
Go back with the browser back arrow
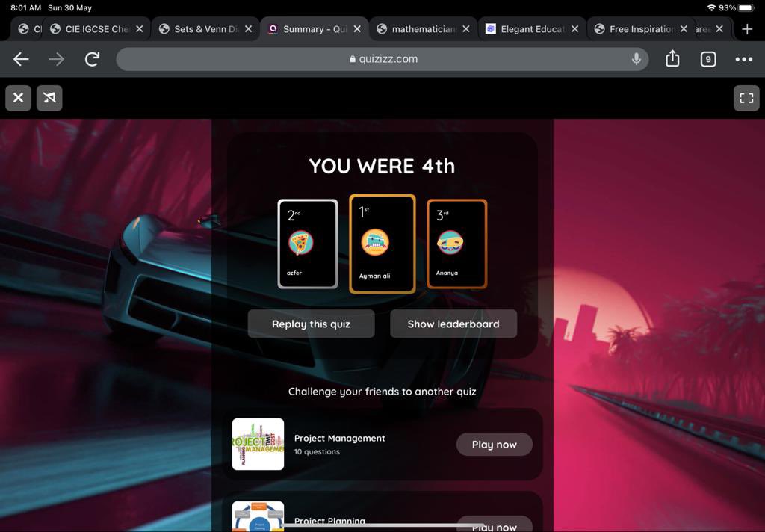(21, 59)
